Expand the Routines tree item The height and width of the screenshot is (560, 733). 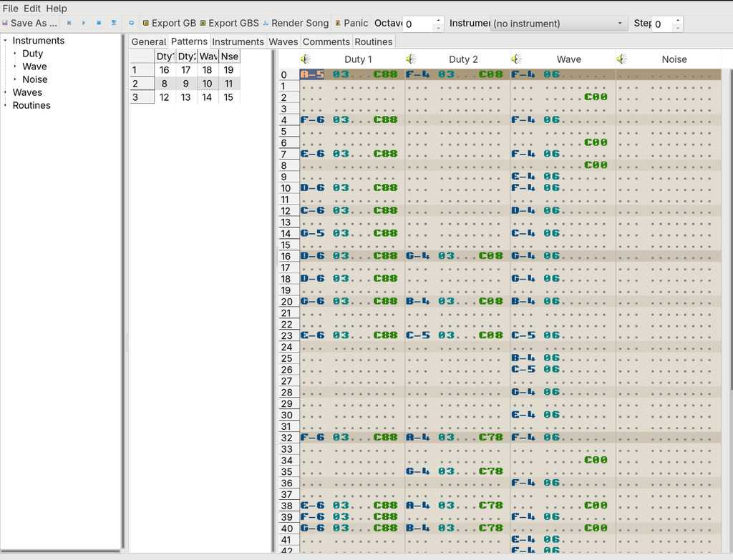[x=6, y=105]
